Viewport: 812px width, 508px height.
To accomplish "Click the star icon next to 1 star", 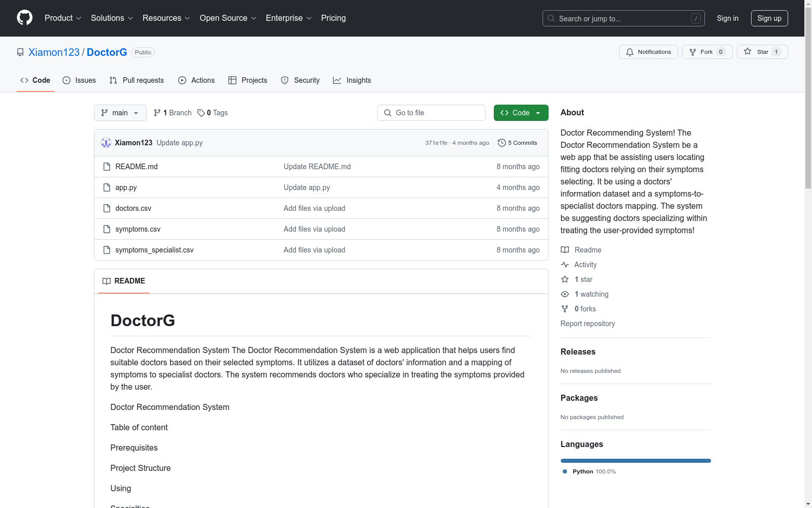I will coord(565,279).
